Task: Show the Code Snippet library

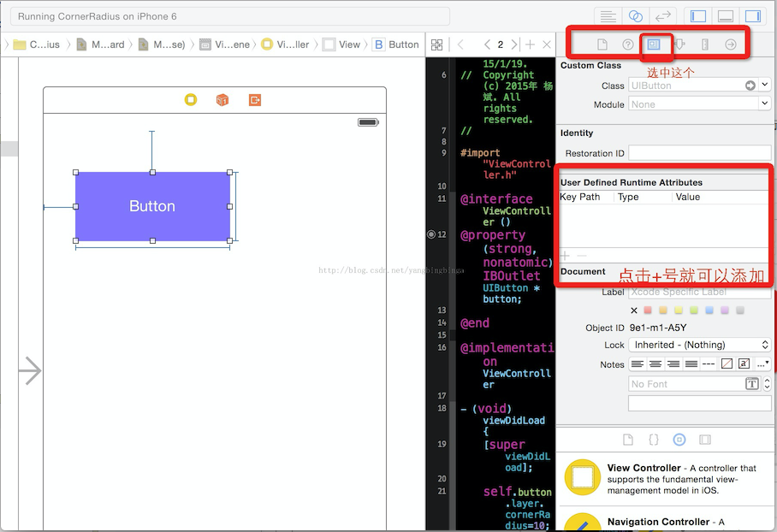Action: 654,440
